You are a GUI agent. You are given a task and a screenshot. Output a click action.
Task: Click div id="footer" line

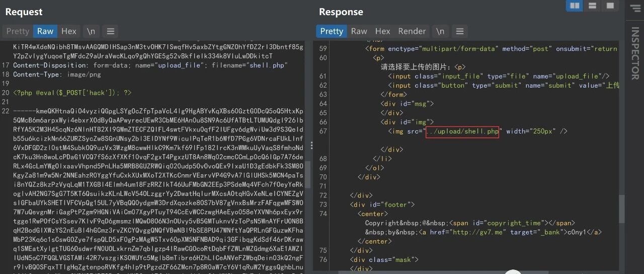[x=382, y=204]
